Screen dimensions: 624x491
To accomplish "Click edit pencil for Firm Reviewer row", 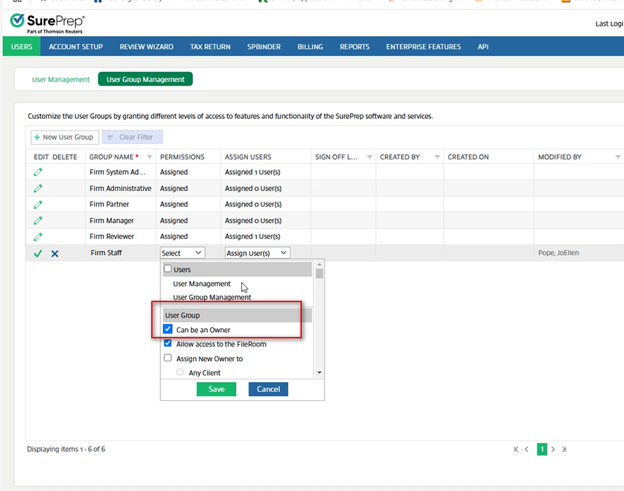I will pos(38,236).
